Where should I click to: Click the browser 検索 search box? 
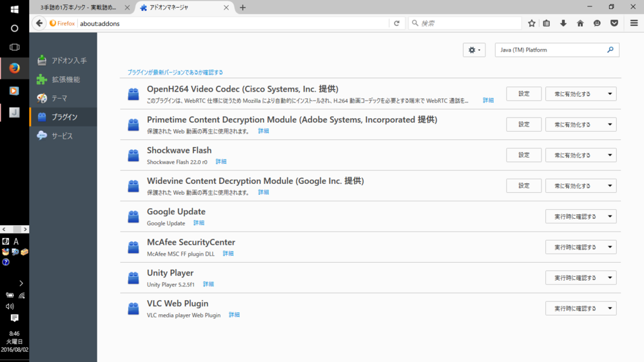465,23
